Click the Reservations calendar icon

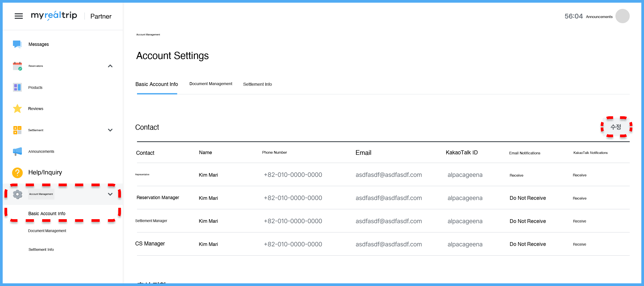(17, 66)
